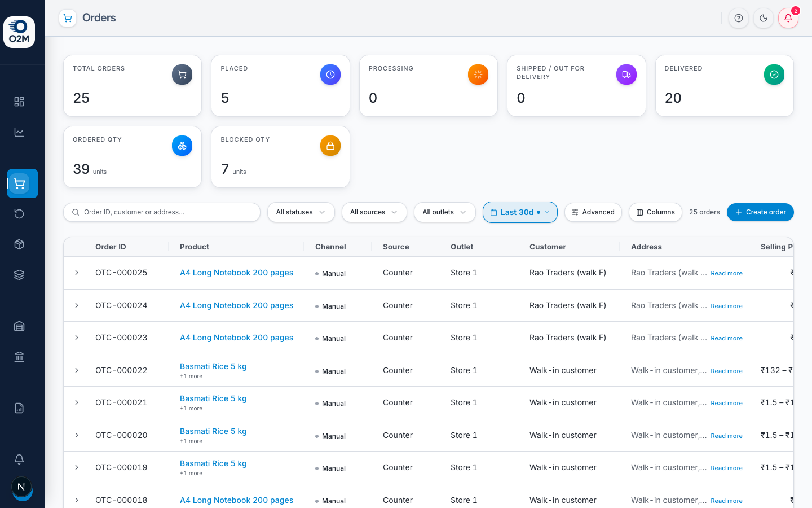Viewport: 812px width, 508px height.
Task: Click Read more for OTC-000024
Action: tap(726, 306)
